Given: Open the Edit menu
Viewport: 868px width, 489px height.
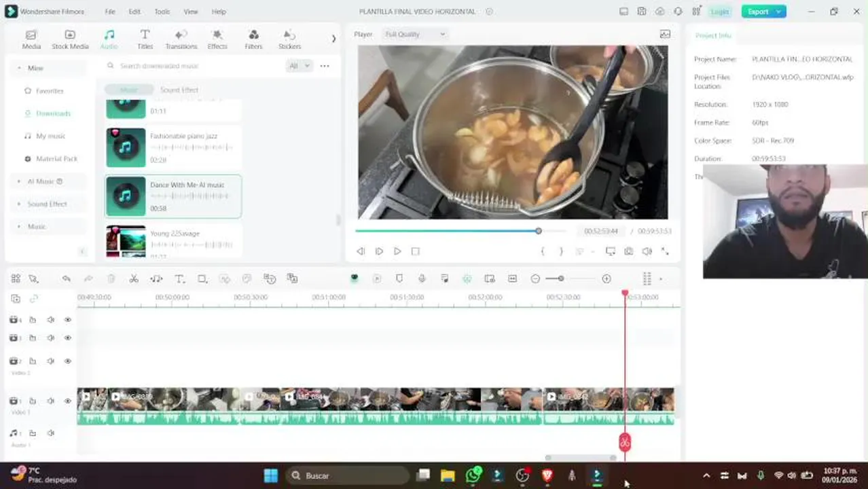Looking at the screenshot, I should pyautogui.click(x=134, y=12).
